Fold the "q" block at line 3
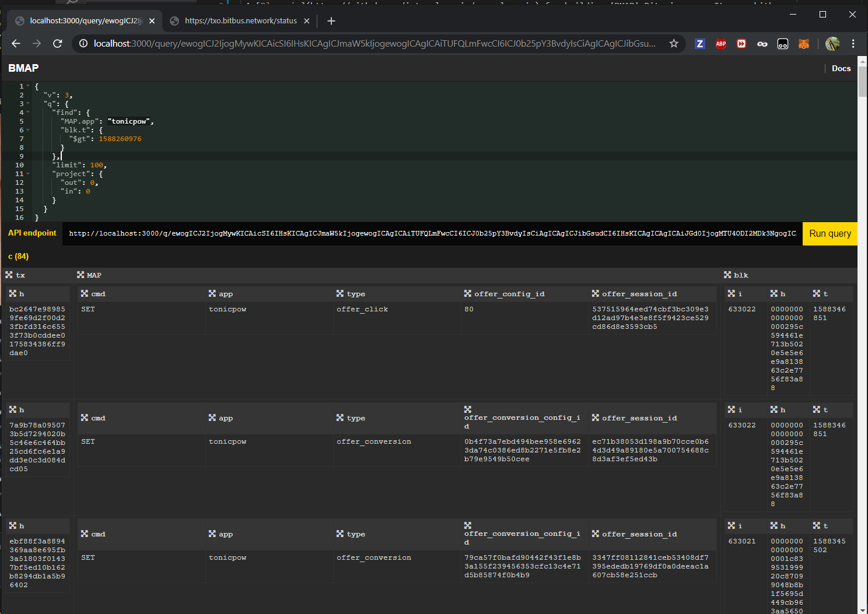 pyautogui.click(x=28, y=104)
